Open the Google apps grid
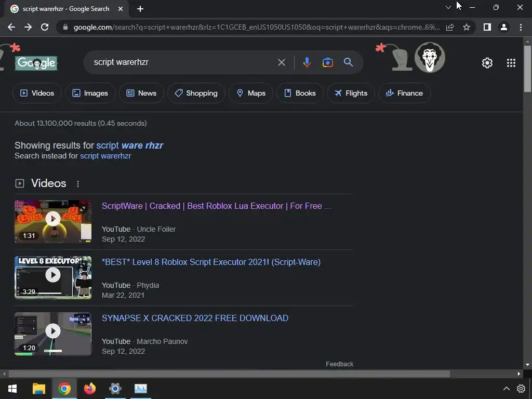Viewport: 532px width, 399px height. pos(511,63)
